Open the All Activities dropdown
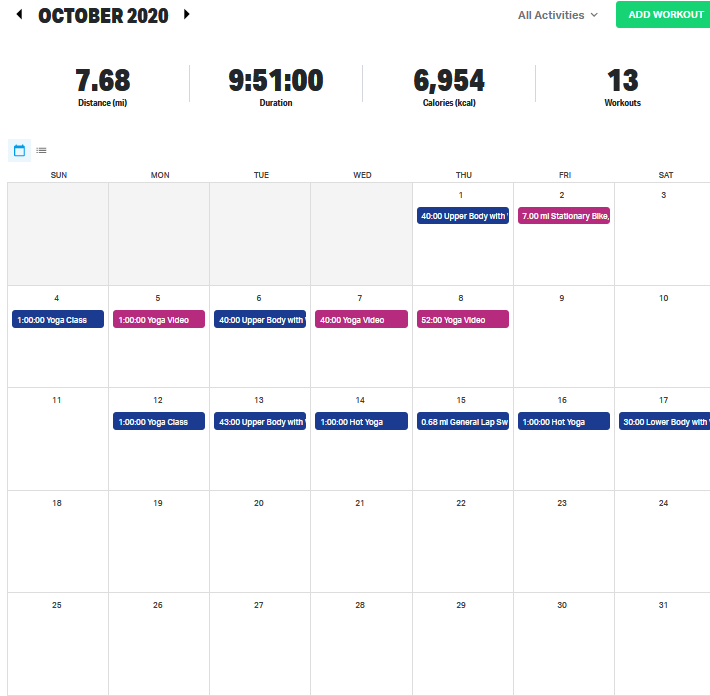710x696 pixels. click(558, 15)
